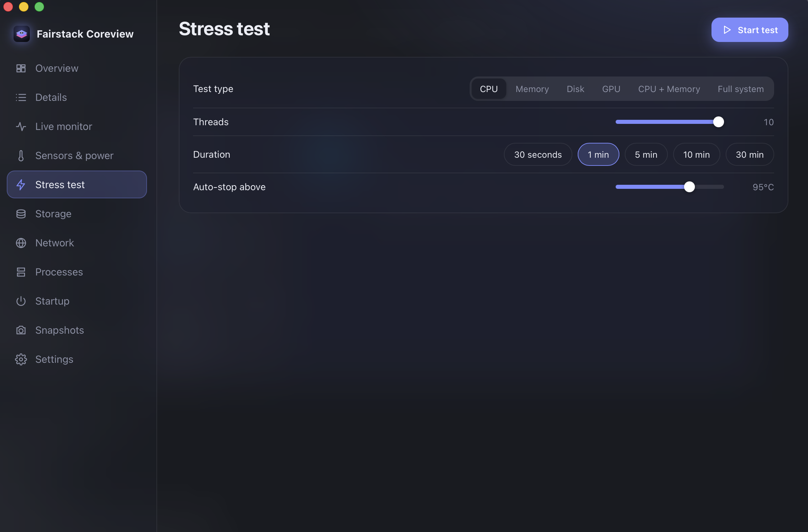
Task: Select CPU + Memory test type
Action: click(669, 89)
